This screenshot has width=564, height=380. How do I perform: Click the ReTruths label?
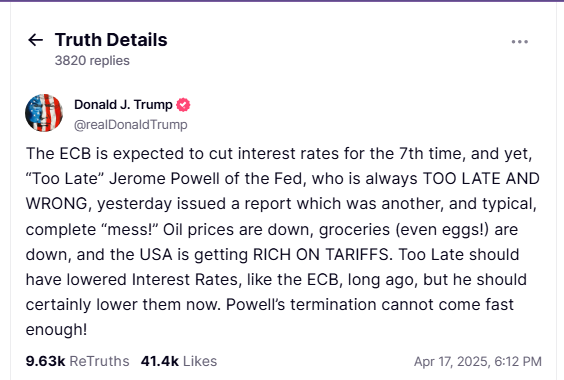coord(99,361)
